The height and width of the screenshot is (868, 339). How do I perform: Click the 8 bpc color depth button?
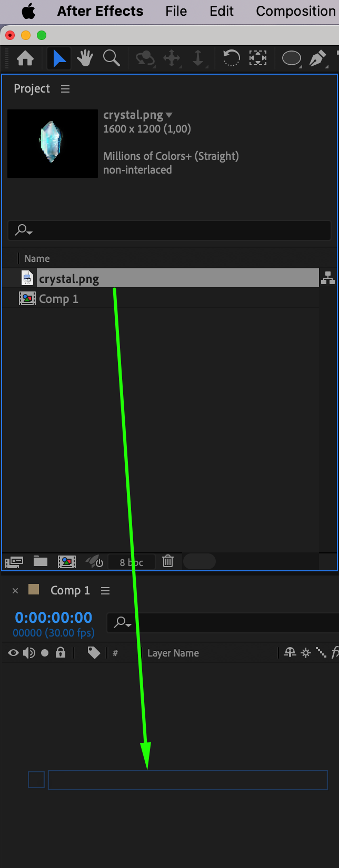(x=132, y=562)
